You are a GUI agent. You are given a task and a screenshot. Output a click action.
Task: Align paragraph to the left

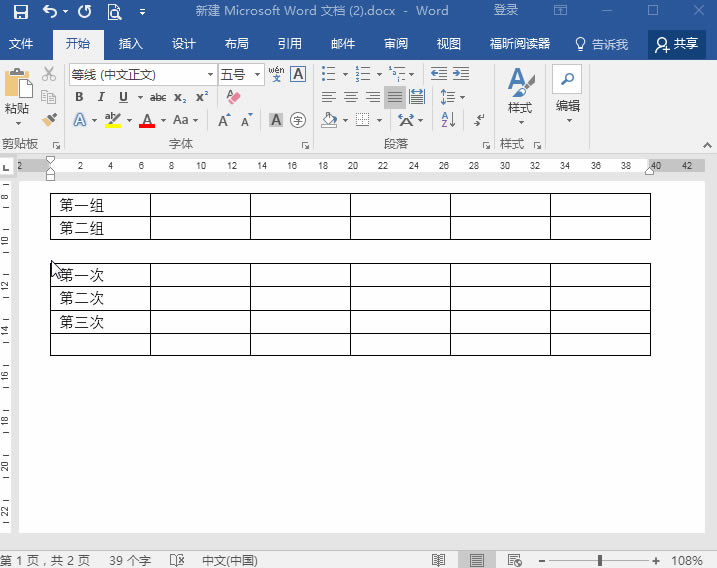328,97
